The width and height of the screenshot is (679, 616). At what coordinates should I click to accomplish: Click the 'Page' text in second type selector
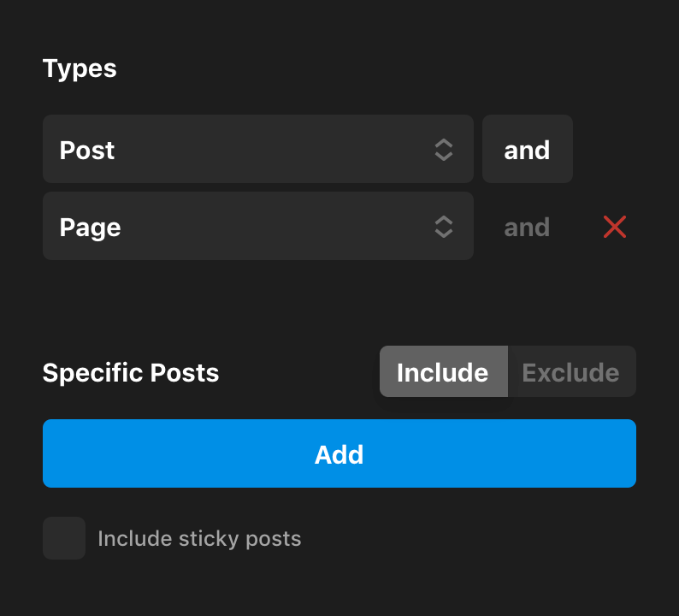point(90,228)
